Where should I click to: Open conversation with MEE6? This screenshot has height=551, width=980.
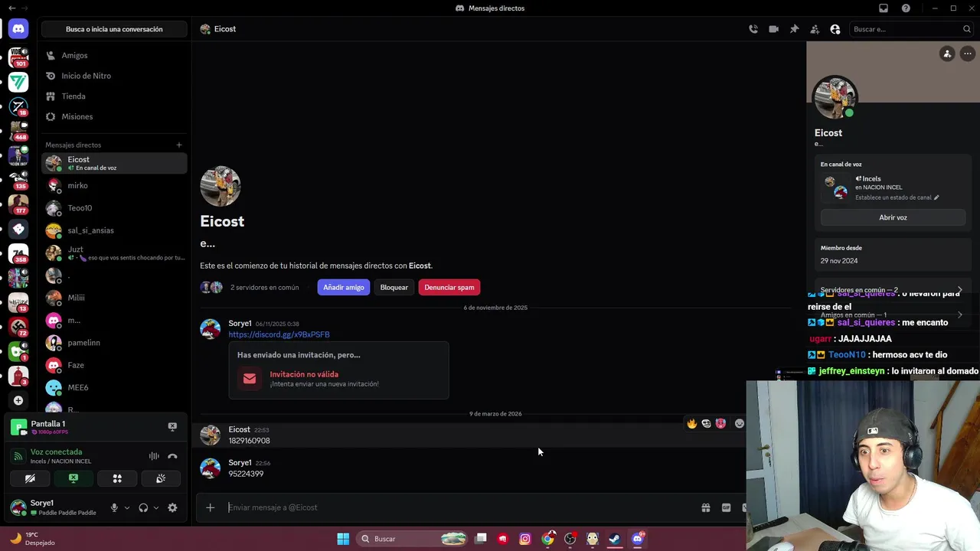tap(114, 387)
